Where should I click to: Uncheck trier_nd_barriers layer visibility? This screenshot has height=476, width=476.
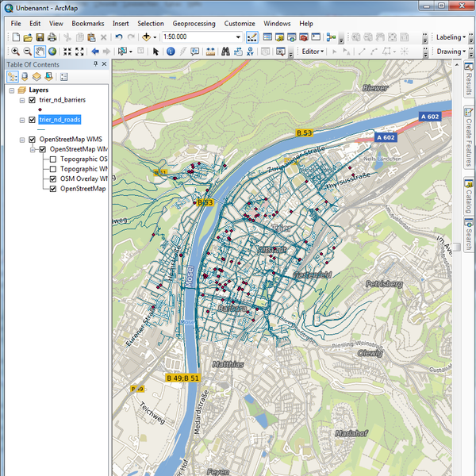click(x=32, y=100)
